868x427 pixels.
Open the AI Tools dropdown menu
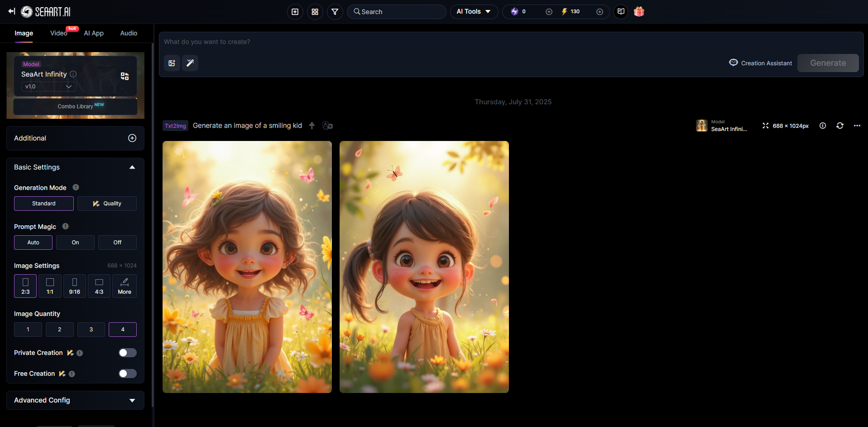(x=474, y=12)
